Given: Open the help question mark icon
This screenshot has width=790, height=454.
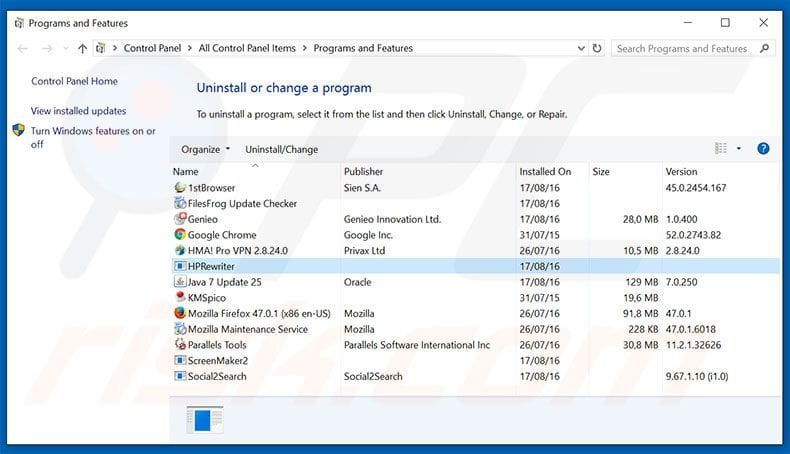Looking at the screenshot, I should (x=763, y=148).
